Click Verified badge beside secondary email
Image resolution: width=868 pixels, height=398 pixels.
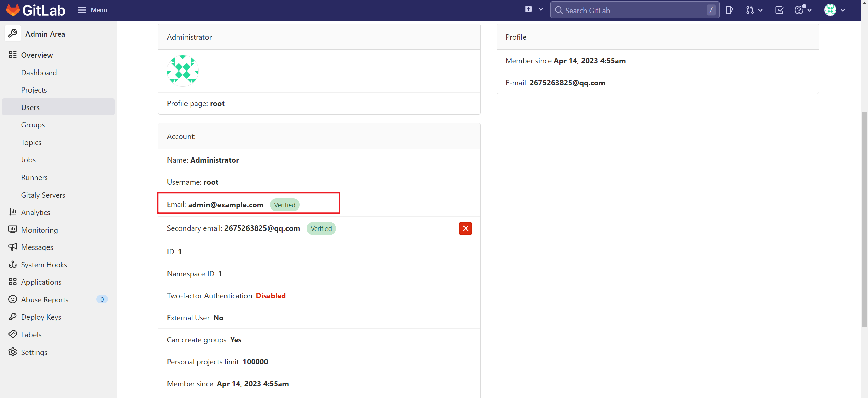pyautogui.click(x=321, y=228)
